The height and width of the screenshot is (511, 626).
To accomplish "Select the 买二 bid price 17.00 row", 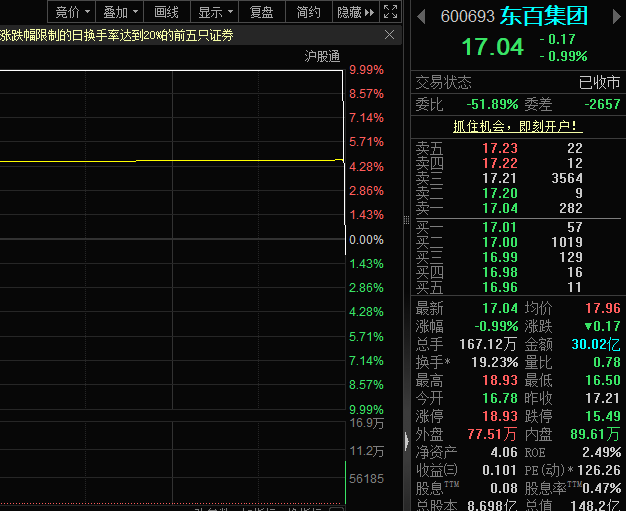I will pos(517,242).
